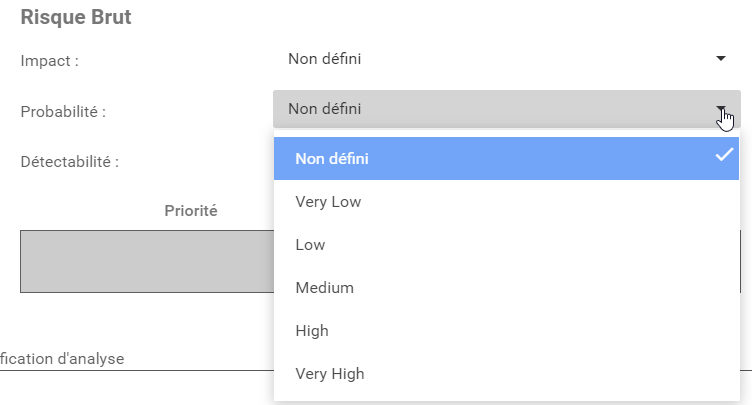Choose Very Low from the list
752x405 pixels.
coord(329,202)
